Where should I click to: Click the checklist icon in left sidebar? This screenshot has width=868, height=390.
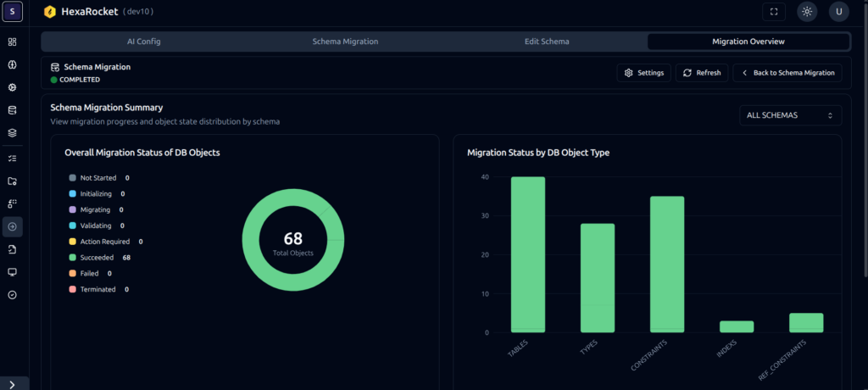coord(13,158)
